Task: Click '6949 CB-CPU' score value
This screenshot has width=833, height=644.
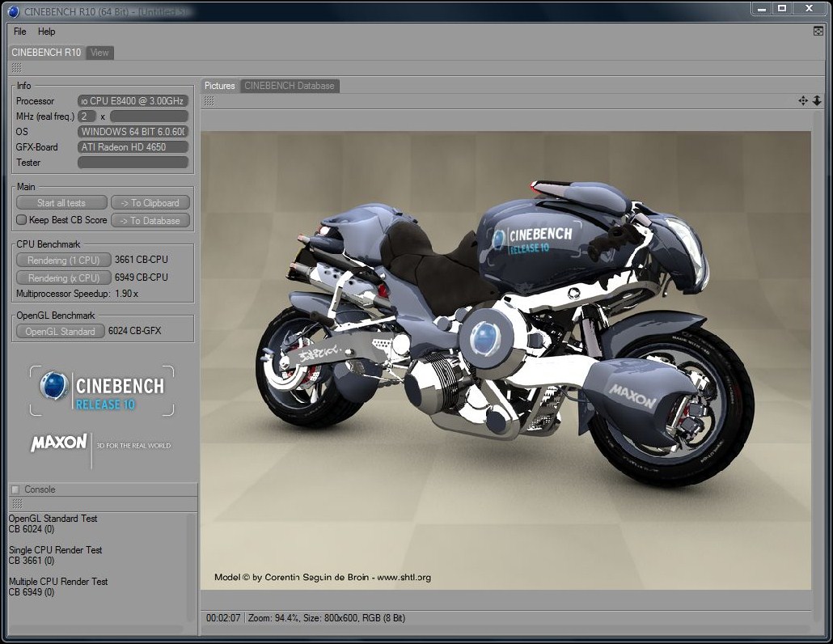Action: [x=142, y=277]
